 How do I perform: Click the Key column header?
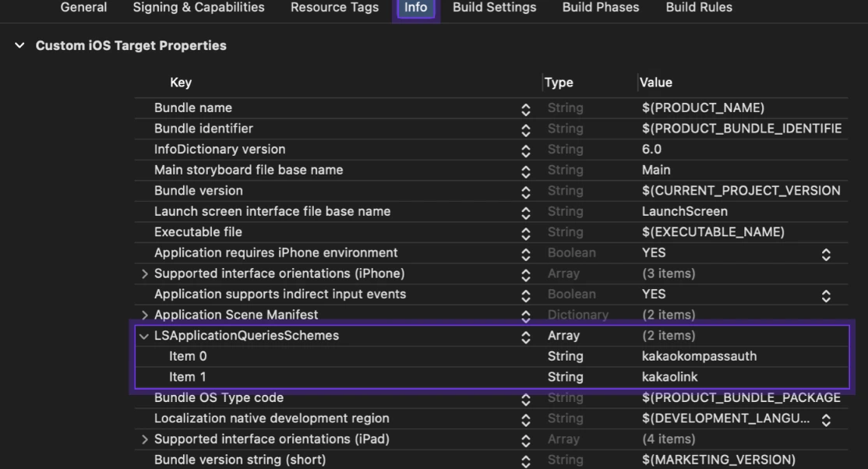181,83
